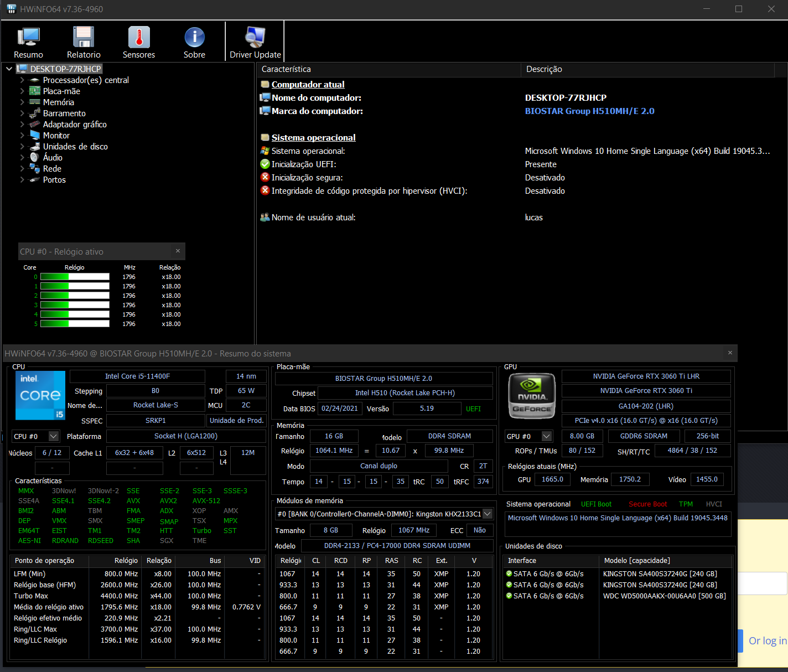Click the red X beside Inicialização segura
Screen dimensions: 788x672
(265, 177)
